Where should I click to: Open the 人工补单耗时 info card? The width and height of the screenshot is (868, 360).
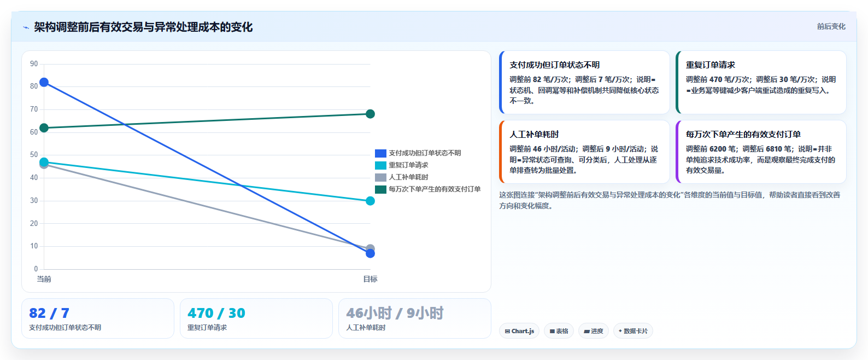click(584, 152)
